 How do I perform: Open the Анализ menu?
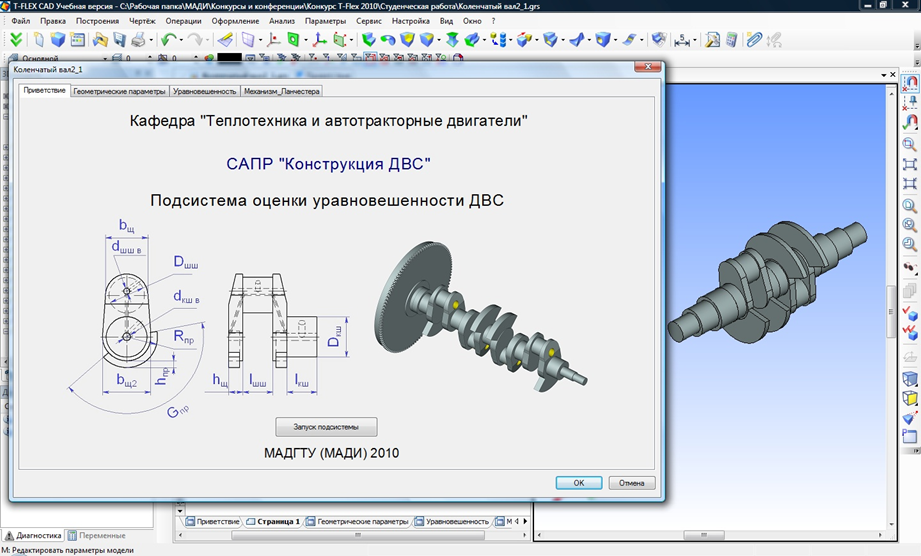point(282,21)
